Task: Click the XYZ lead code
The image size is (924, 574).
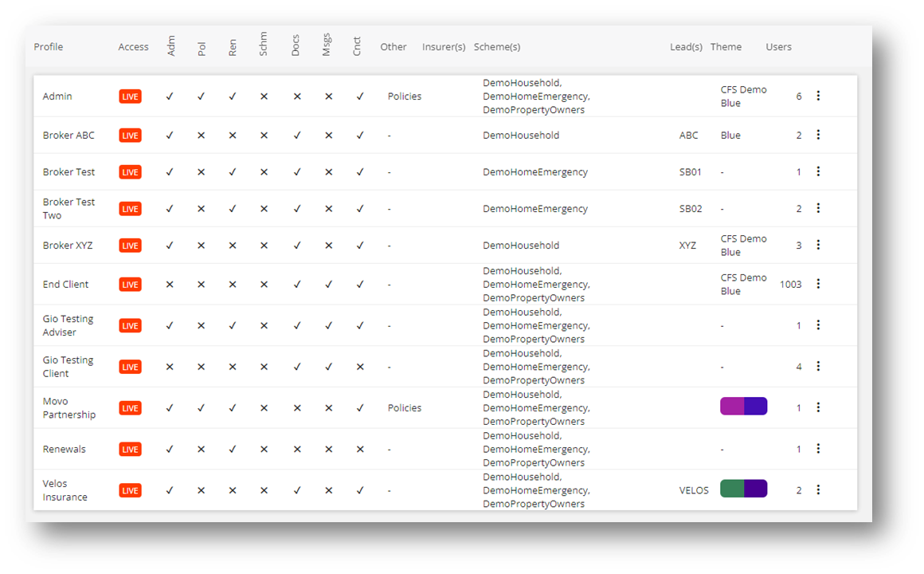Action: [687, 246]
